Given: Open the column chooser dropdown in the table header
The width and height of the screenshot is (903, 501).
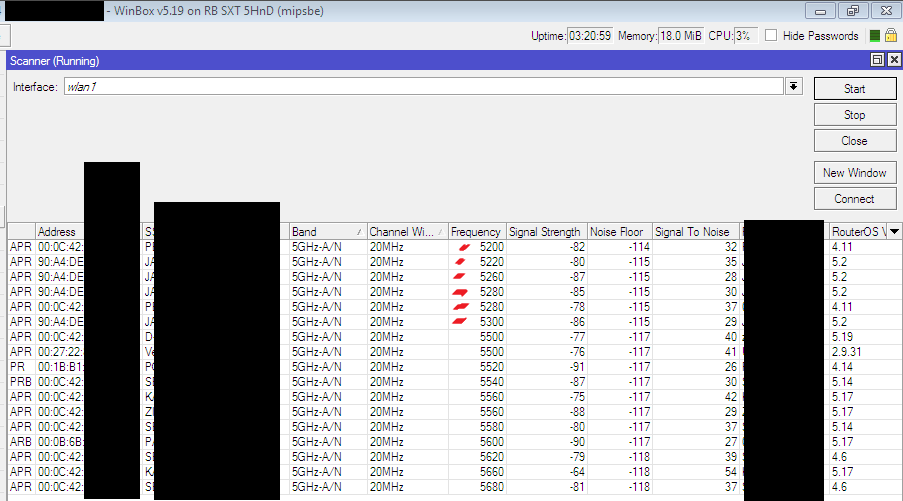Looking at the screenshot, I should (894, 231).
